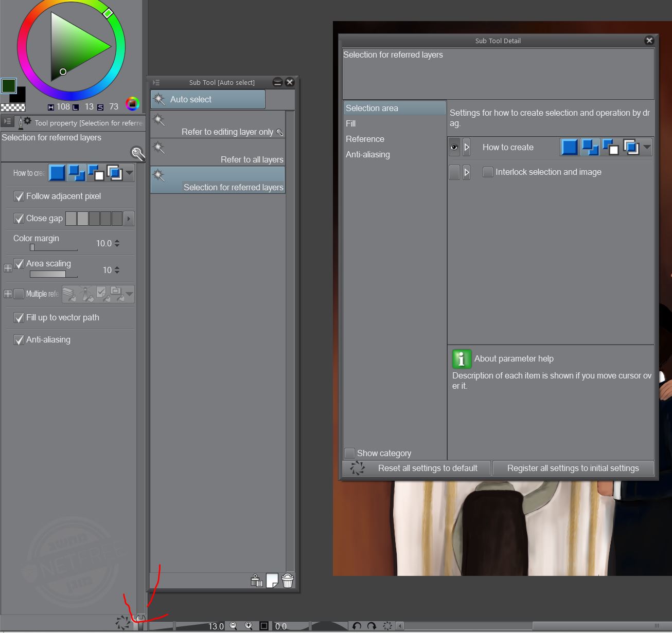Select Refer to all layers sub tool

tap(218, 152)
